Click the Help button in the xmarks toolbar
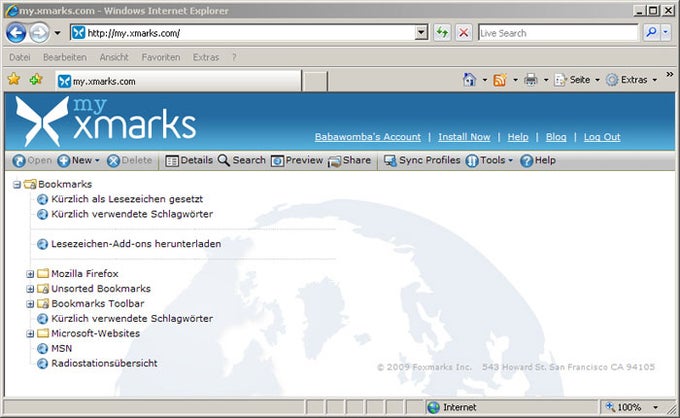The image size is (680, 418). coord(538,160)
